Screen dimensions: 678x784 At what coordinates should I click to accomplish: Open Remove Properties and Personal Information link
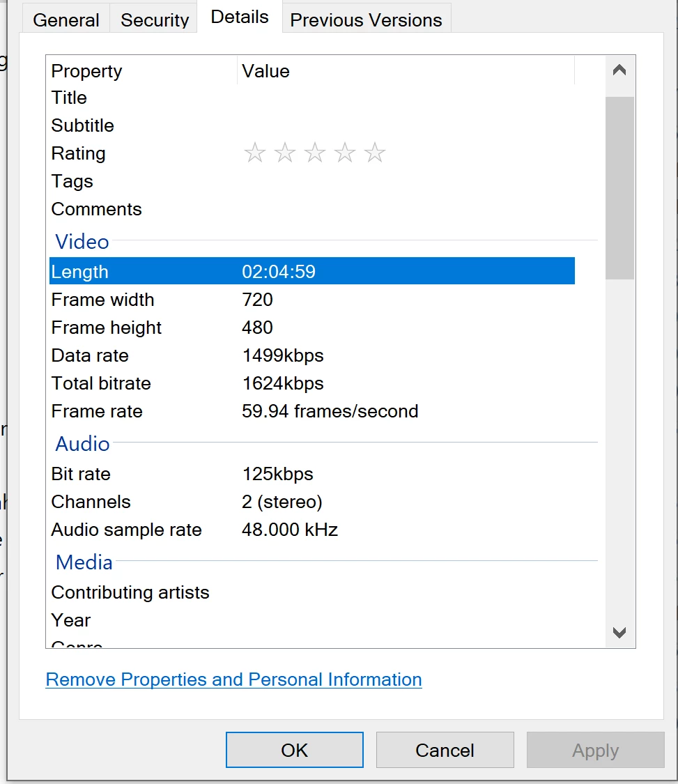[x=233, y=679]
